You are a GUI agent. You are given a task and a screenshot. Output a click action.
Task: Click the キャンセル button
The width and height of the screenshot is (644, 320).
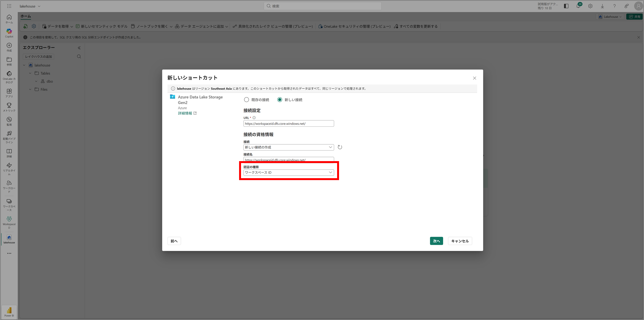tap(460, 241)
